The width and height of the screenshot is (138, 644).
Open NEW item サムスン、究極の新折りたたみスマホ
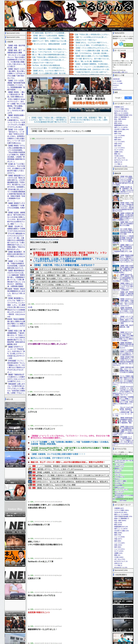click(x=69, y=478)
